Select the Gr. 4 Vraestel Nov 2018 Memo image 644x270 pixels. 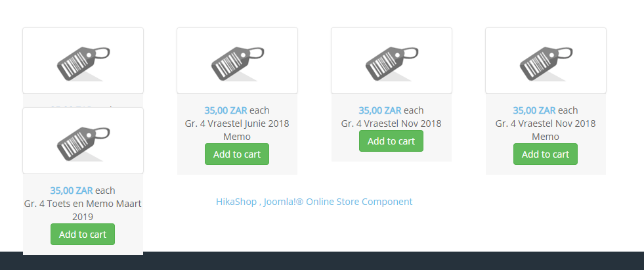click(x=546, y=61)
